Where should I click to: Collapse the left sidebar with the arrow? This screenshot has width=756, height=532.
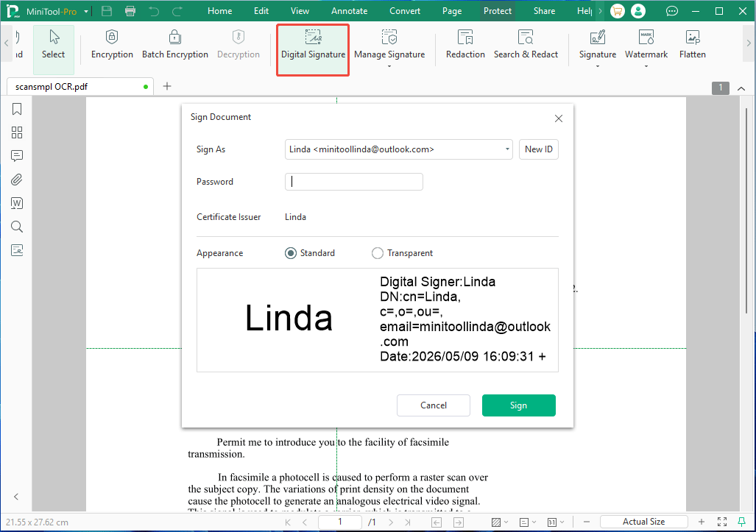[x=16, y=497]
